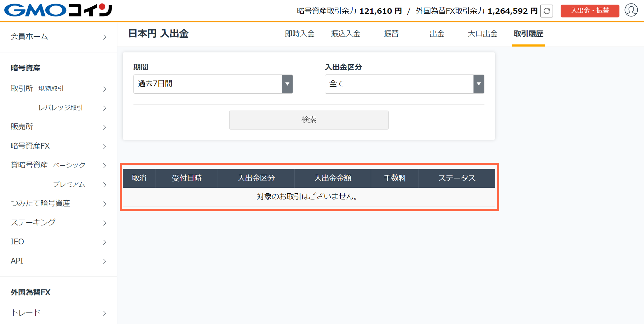Click the GMOコイン logo
This screenshot has width=644, height=324.
click(x=58, y=10)
